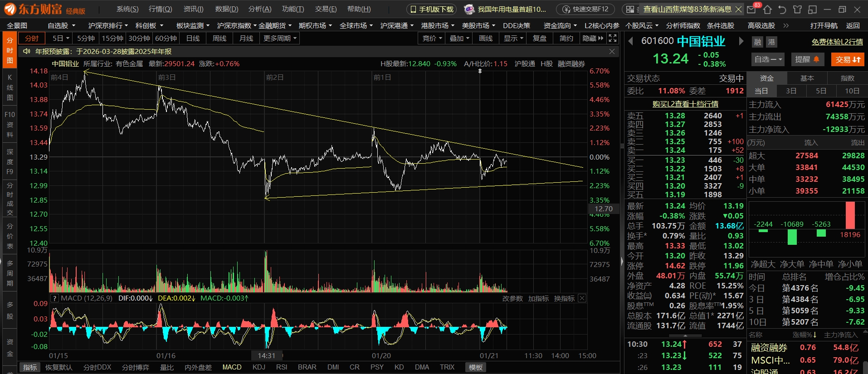Open 快速交易F12 quick trade
Screen dimensions: 868x374
pyautogui.click(x=585, y=9)
